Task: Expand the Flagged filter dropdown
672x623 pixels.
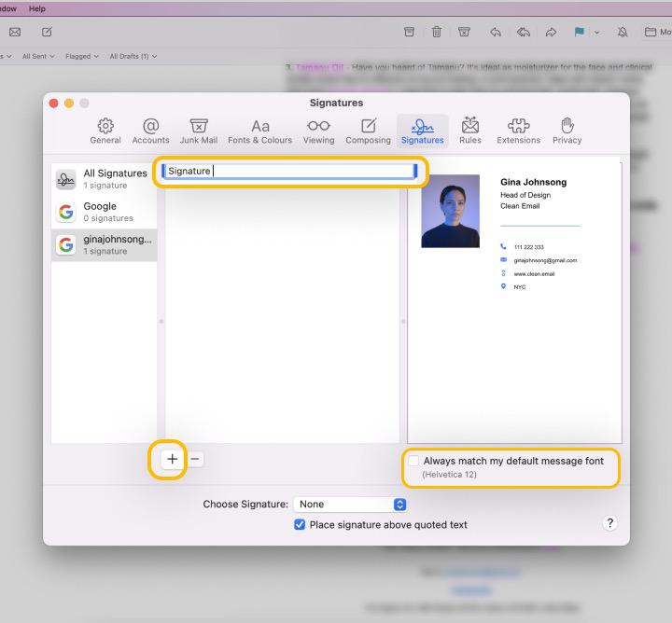Action: pyautogui.click(x=83, y=56)
